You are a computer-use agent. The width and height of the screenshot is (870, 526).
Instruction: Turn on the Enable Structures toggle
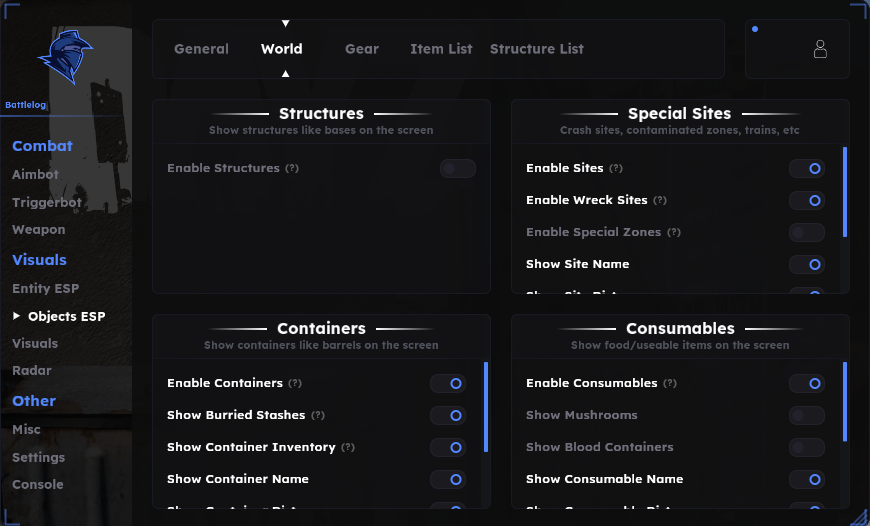click(458, 169)
